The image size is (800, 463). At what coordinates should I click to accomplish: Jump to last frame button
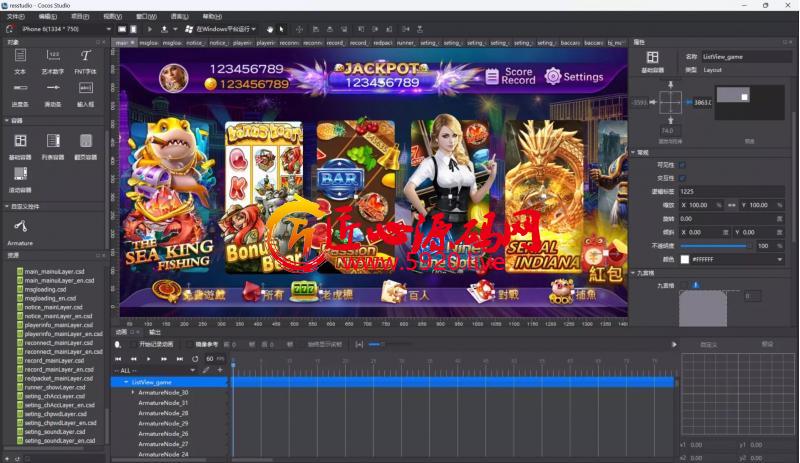coord(180,359)
